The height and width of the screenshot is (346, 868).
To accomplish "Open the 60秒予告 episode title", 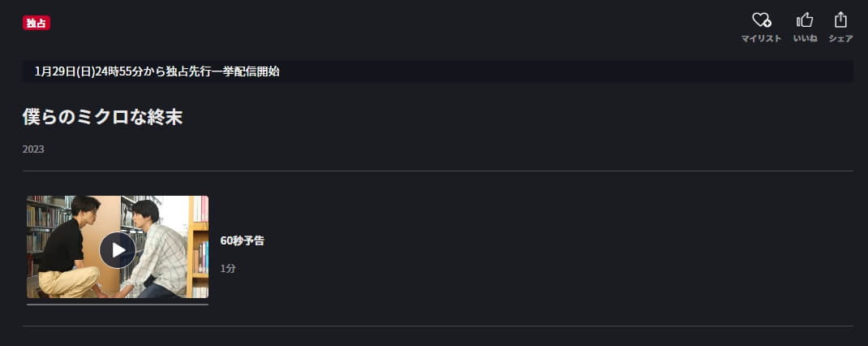I will (x=242, y=240).
